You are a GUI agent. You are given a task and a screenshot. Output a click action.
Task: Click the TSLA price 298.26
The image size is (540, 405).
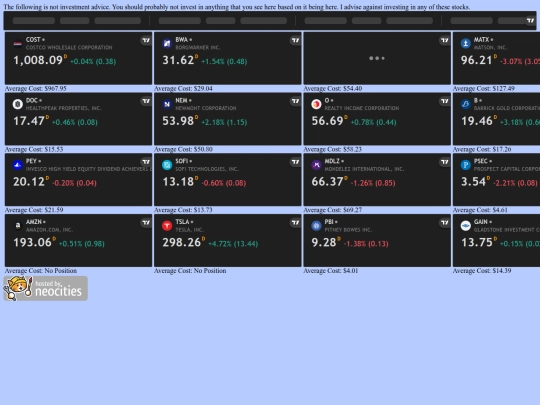pyautogui.click(x=182, y=242)
